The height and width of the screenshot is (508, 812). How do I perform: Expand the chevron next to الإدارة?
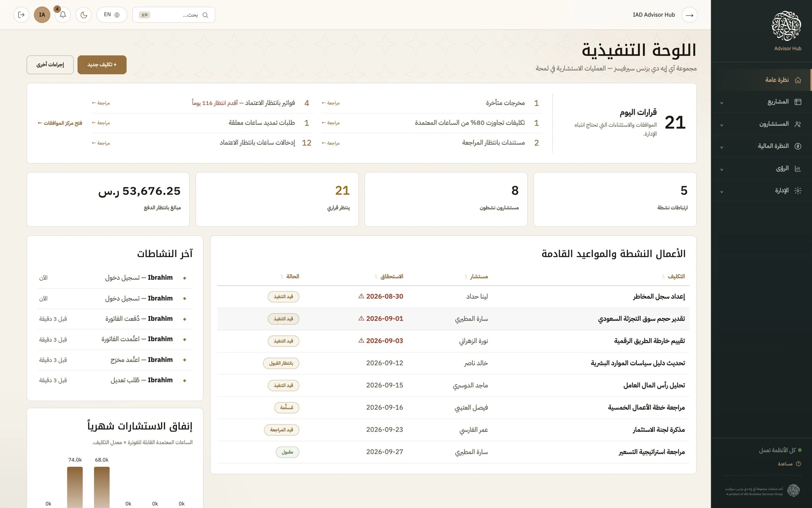point(721,191)
